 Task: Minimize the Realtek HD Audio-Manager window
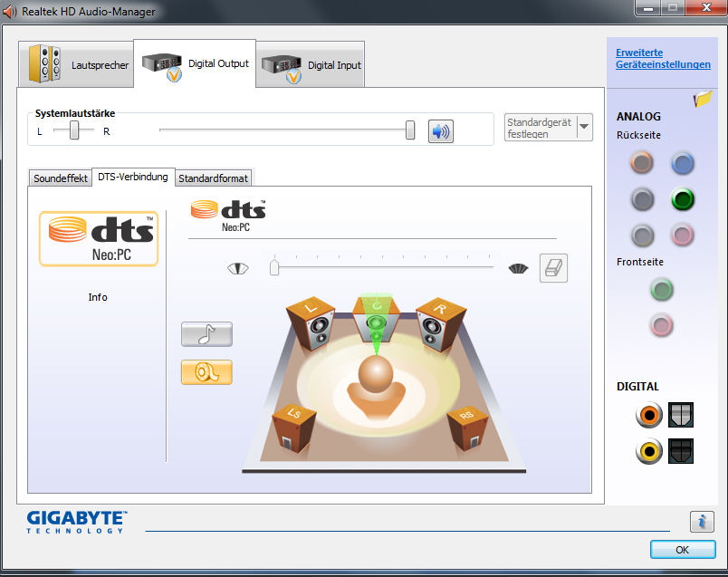tap(648, 8)
